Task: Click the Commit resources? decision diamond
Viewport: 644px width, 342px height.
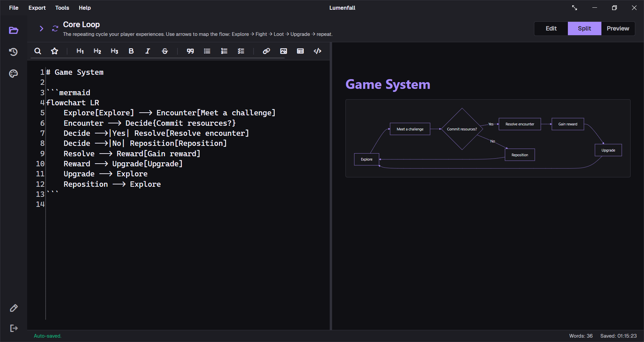Action: pyautogui.click(x=462, y=129)
